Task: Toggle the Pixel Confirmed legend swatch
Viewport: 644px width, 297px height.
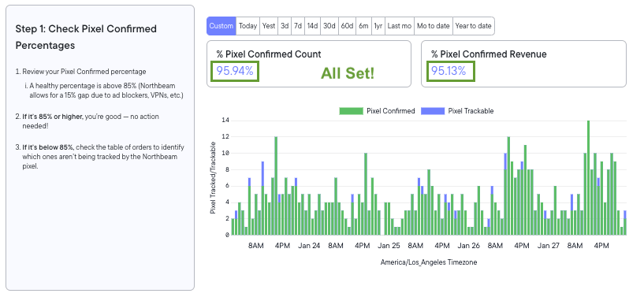Action: [x=351, y=111]
